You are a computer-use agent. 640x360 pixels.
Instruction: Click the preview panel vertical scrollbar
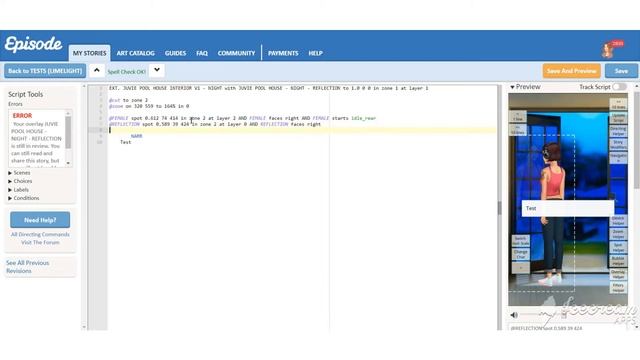click(637, 141)
